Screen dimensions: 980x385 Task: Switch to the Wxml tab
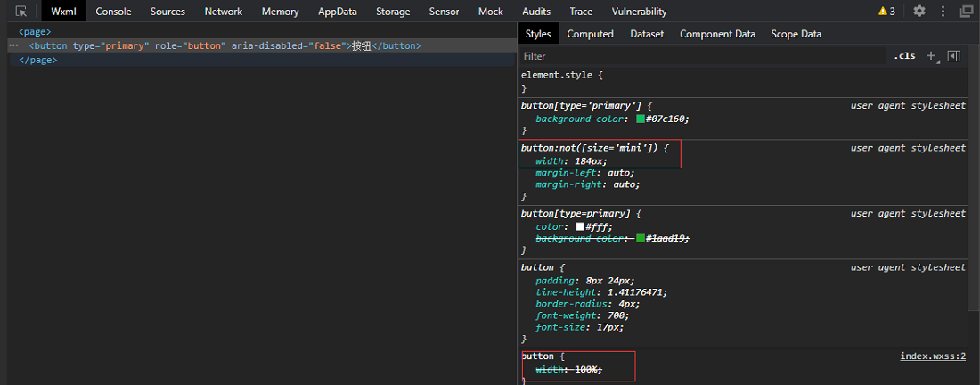[64, 12]
